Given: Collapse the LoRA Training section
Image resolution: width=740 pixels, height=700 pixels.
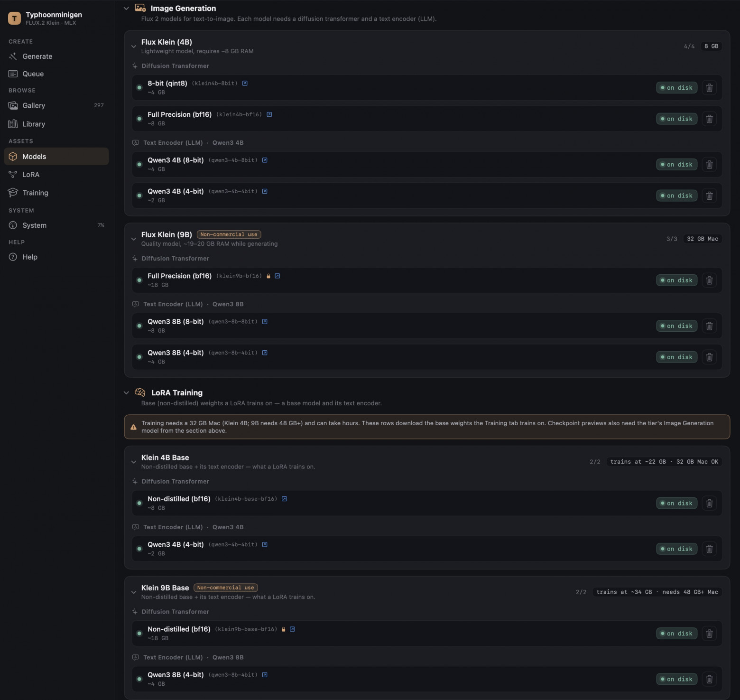Looking at the screenshot, I should [126, 392].
